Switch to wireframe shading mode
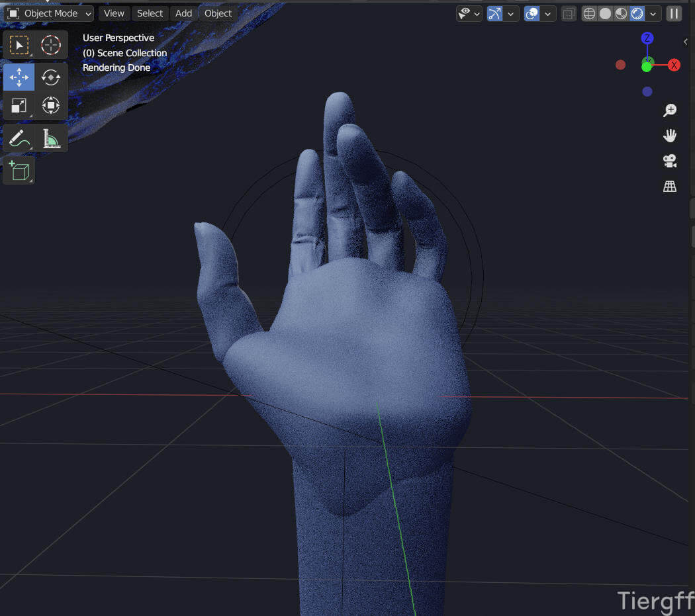The height and width of the screenshot is (616, 695). pyautogui.click(x=589, y=13)
